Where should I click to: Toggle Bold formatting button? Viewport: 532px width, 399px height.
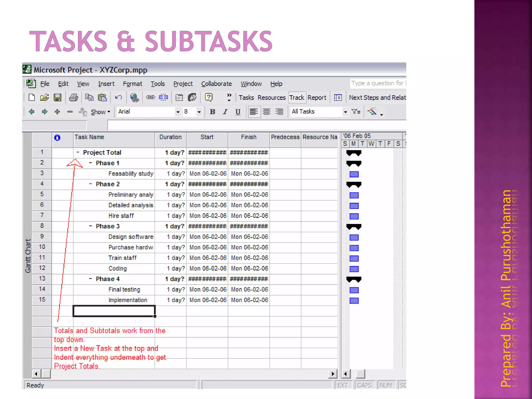(212, 112)
